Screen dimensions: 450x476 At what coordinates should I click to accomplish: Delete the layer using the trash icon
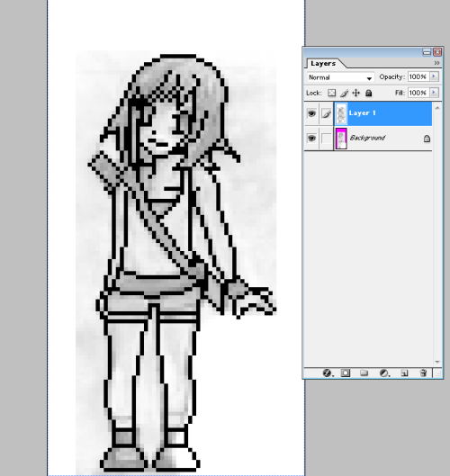coord(423,373)
